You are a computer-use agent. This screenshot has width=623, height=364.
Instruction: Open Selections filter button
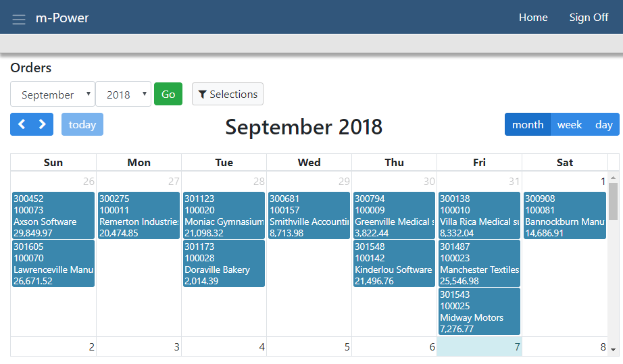[x=228, y=95]
